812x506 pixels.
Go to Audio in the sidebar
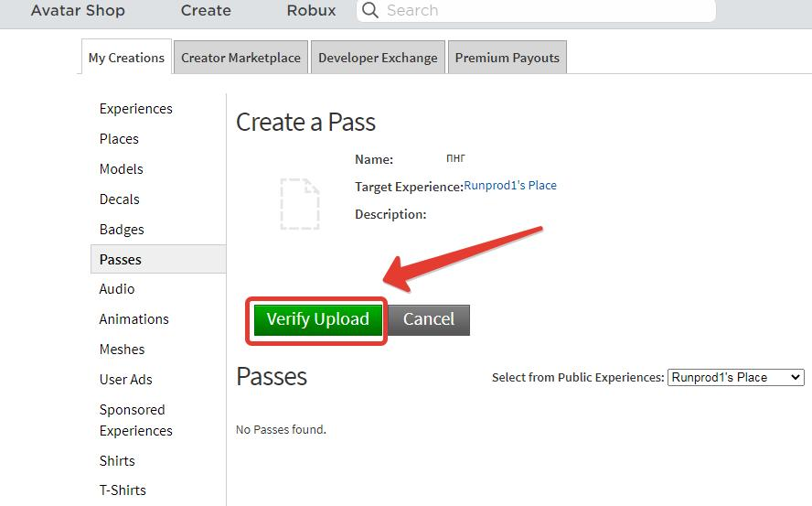117,289
